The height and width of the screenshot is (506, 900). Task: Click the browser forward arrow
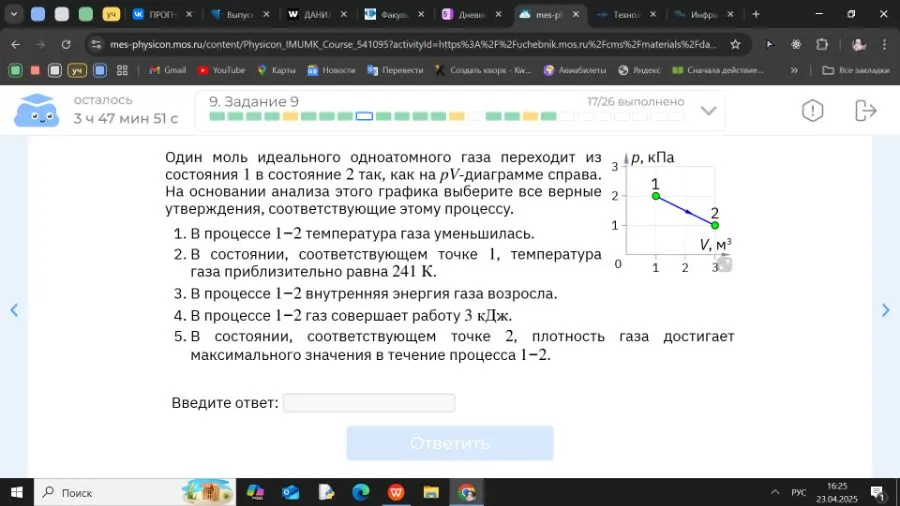[x=40, y=44]
